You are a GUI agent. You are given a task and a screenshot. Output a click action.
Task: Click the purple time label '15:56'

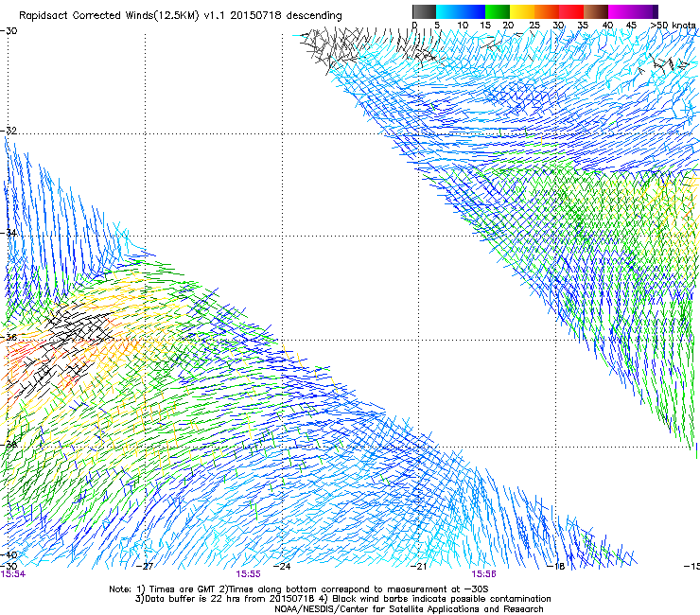[483, 574]
